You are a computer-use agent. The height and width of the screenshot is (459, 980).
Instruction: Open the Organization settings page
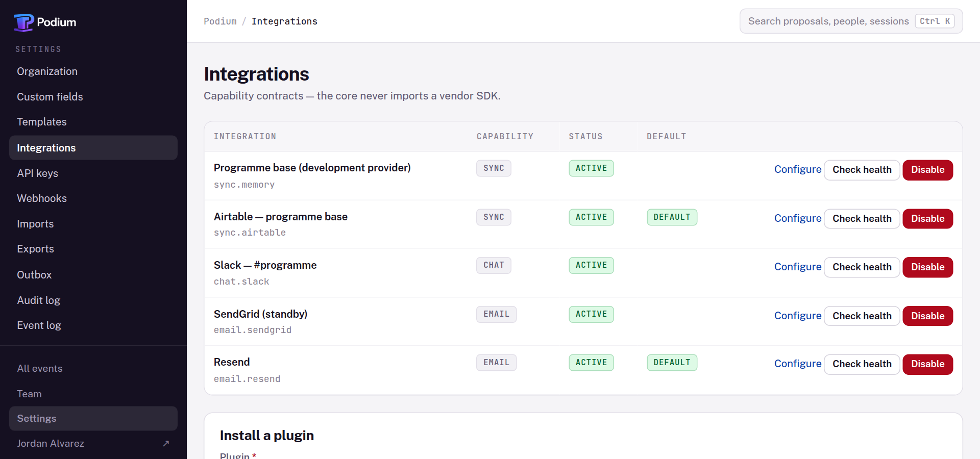[93, 71]
